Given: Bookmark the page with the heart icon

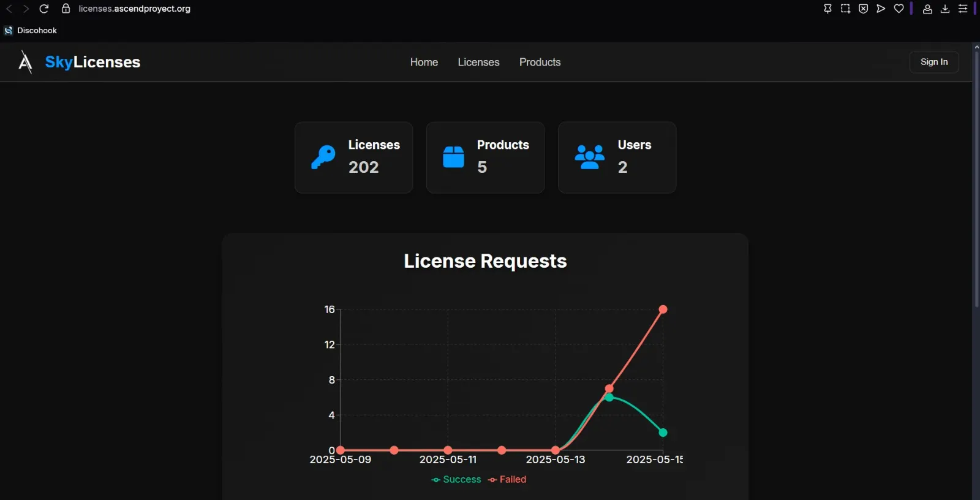Looking at the screenshot, I should tap(899, 9).
